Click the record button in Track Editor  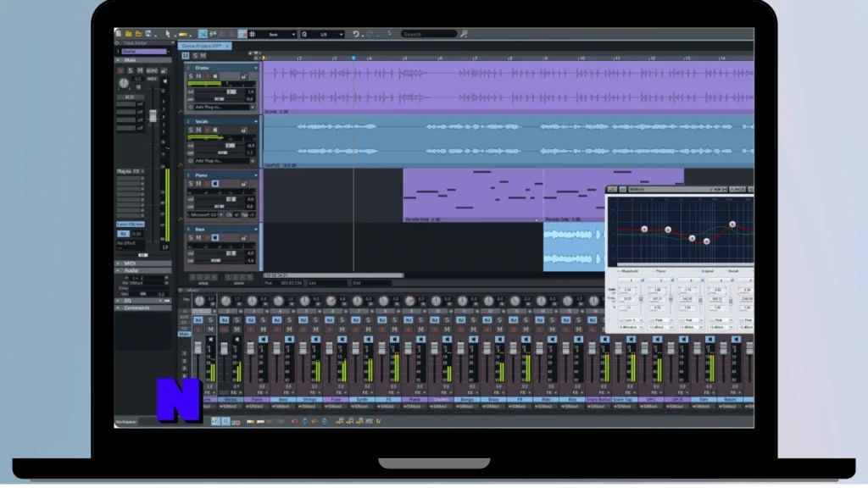tap(120, 71)
